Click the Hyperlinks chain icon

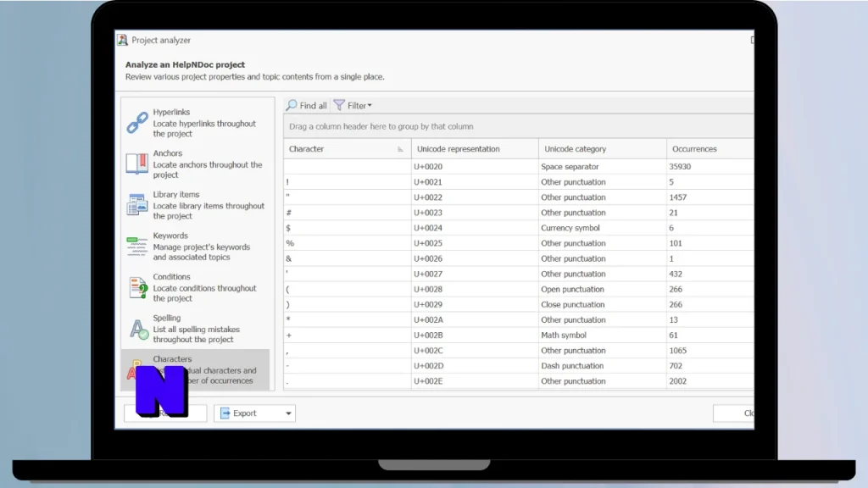[x=136, y=122]
